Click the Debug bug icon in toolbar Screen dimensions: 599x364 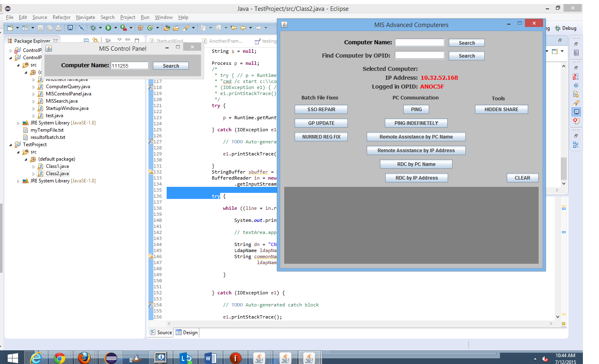pyautogui.click(x=93, y=28)
